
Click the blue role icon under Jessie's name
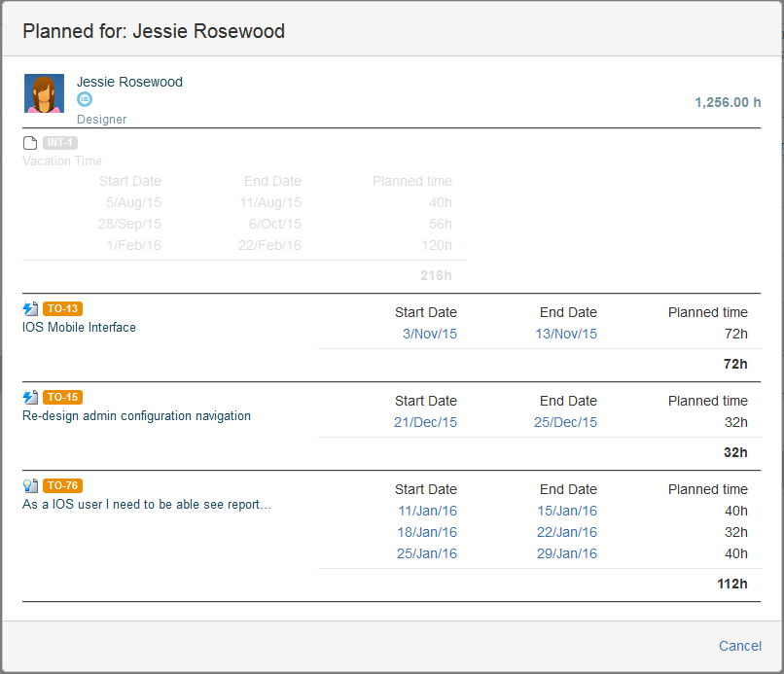pyautogui.click(x=85, y=100)
